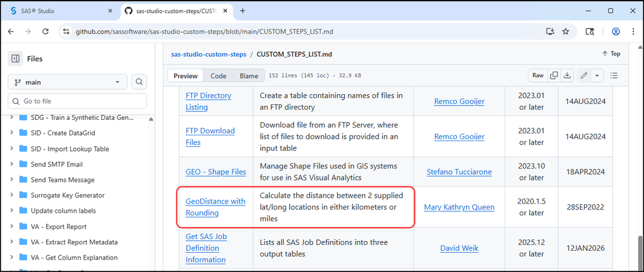Image resolution: width=644 pixels, height=272 pixels.
Task: Select VA - Extract Report Metadata folder
Action: click(74, 242)
